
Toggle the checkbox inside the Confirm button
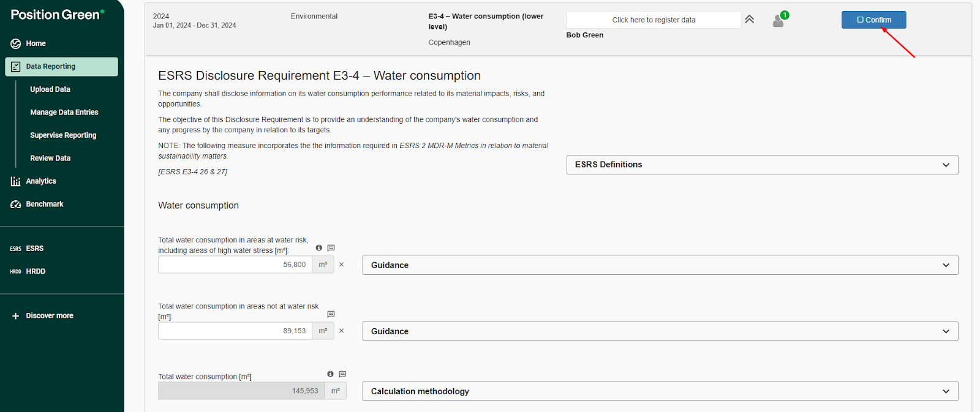pos(860,20)
